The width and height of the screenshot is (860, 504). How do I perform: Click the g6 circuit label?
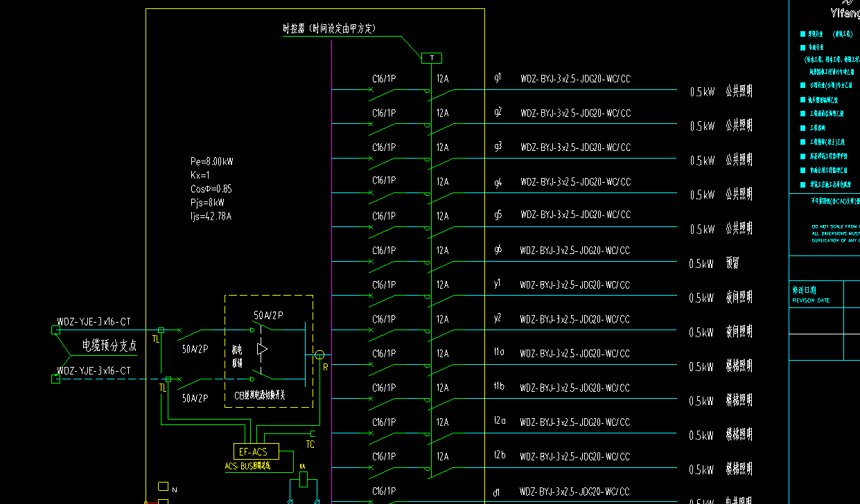point(498,249)
